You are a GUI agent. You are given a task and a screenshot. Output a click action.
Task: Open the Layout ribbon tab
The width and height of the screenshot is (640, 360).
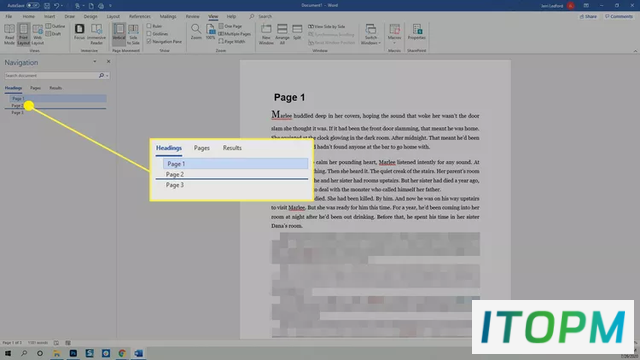coord(113,16)
